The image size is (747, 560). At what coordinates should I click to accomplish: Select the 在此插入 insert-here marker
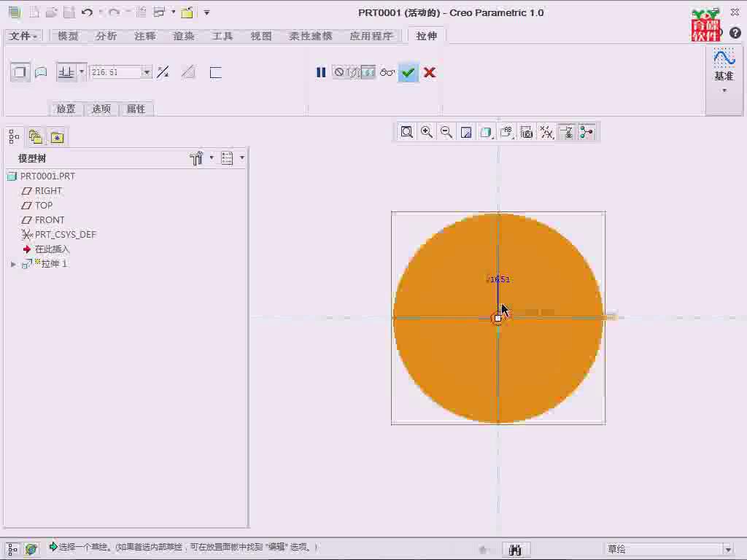tap(46, 249)
